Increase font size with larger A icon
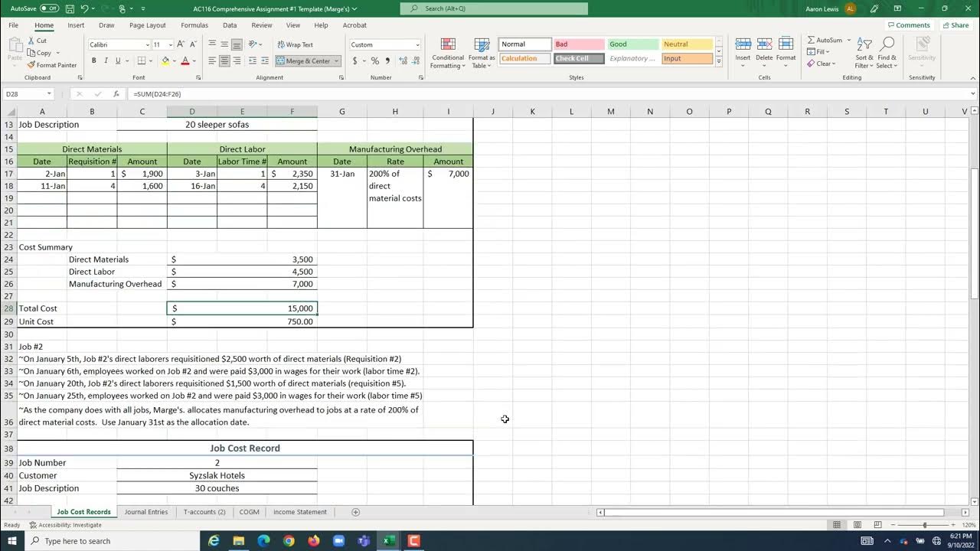 click(x=181, y=44)
